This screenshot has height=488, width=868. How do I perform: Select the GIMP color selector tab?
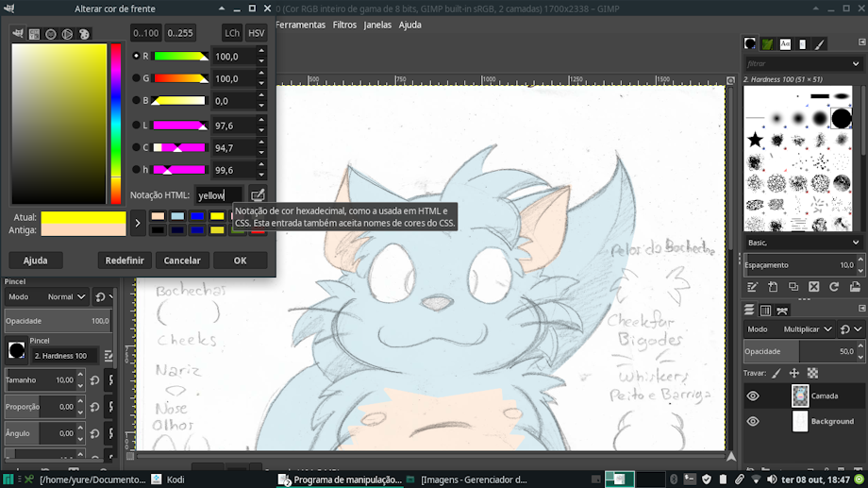[x=18, y=34]
